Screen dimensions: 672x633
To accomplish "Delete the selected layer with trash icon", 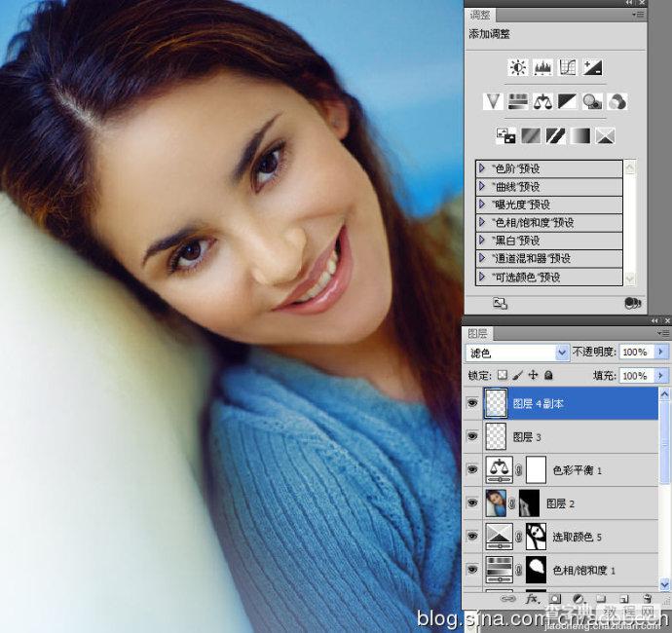I will pyautogui.click(x=647, y=599).
